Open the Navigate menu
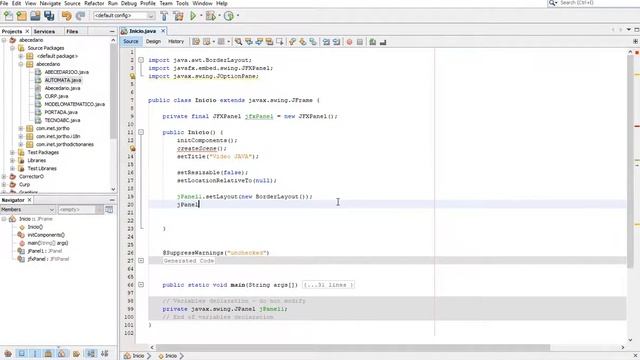The width and height of the screenshot is (640, 360). [x=50, y=3]
